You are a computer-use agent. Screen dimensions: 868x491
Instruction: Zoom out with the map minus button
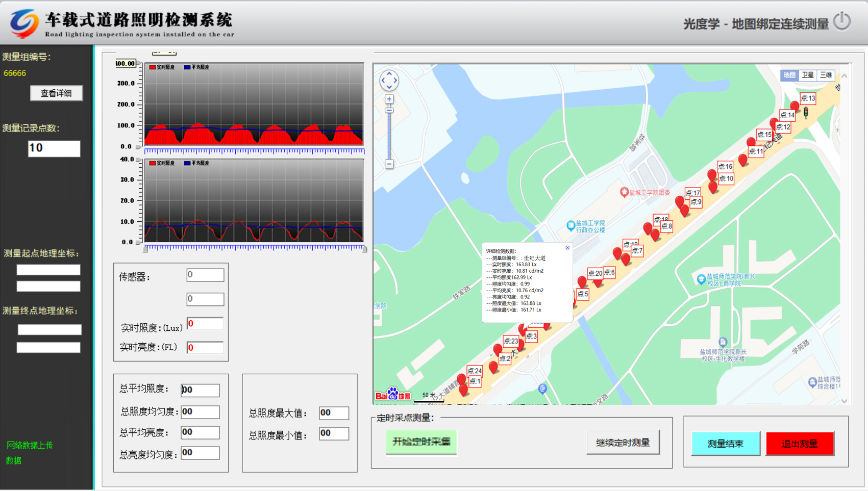coord(389,164)
